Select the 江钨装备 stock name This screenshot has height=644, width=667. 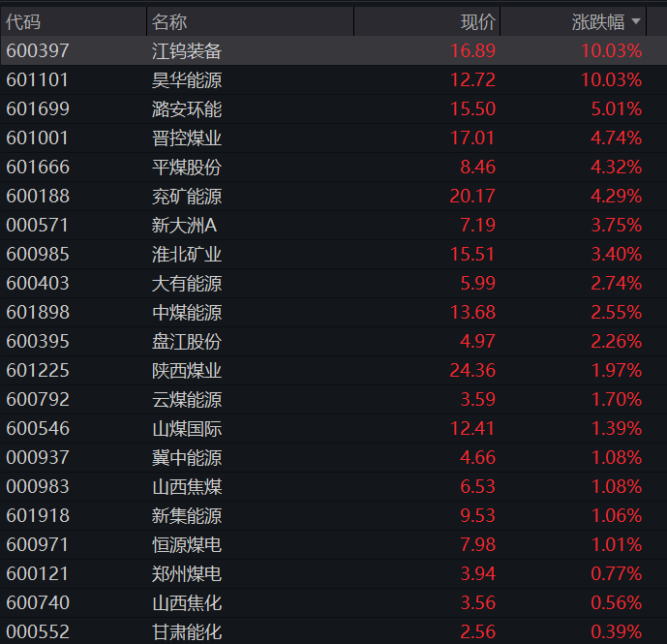click(187, 51)
